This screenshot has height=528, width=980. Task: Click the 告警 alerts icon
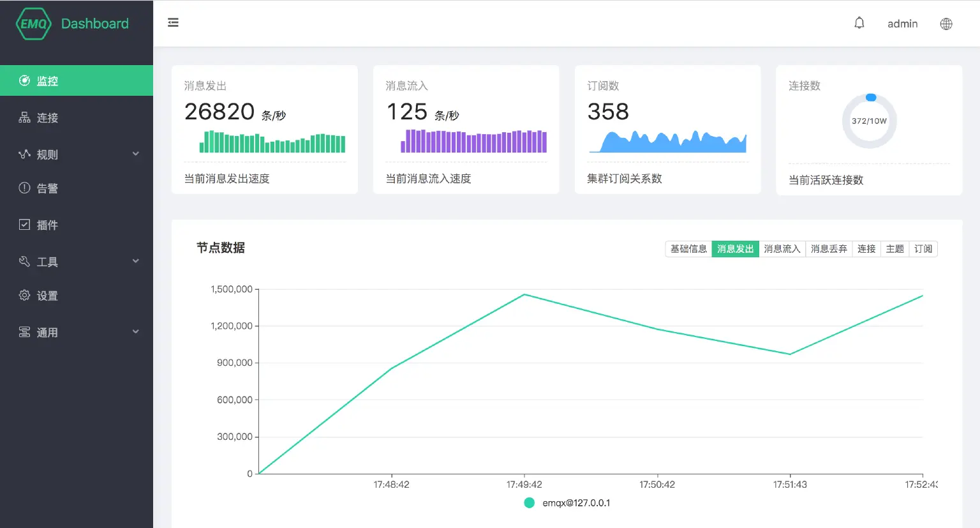(24, 188)
